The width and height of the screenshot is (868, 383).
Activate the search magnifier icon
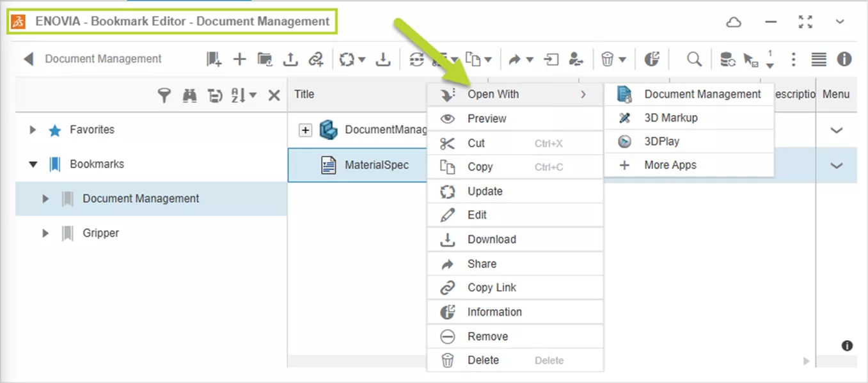693,59
